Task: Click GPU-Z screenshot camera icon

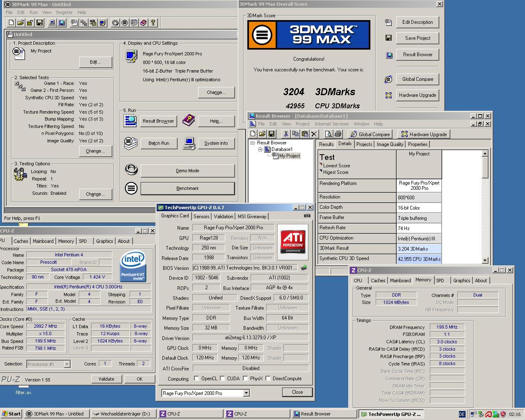Action: click(x=307, y=216)
